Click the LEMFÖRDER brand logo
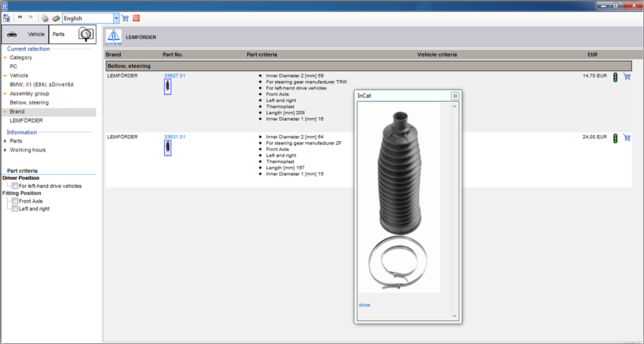The image size is (644, 344). coord(113,37)
